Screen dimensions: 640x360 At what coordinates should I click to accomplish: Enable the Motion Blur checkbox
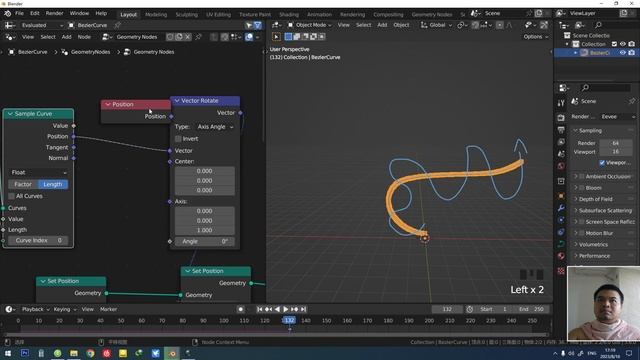[582, 233]
